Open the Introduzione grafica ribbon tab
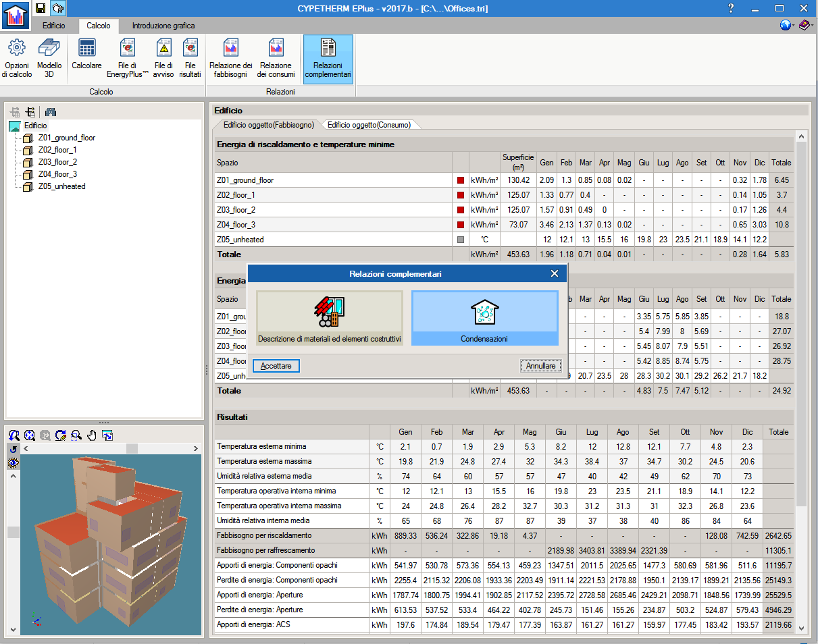 click(x=163, y=26)
